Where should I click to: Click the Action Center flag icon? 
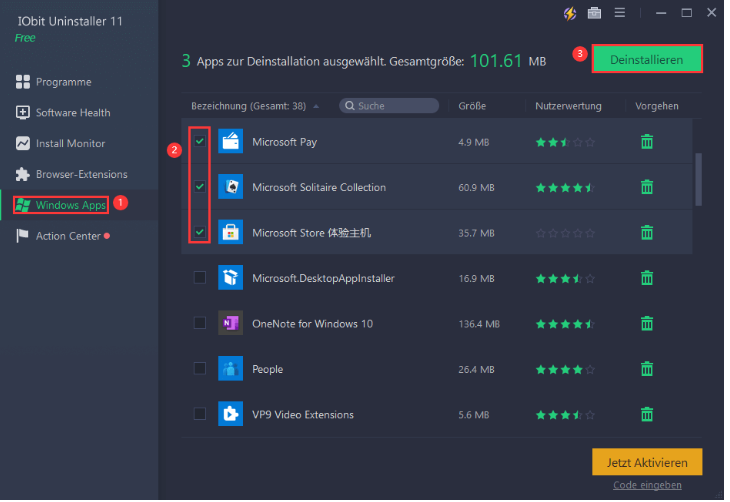click(22, 236)
